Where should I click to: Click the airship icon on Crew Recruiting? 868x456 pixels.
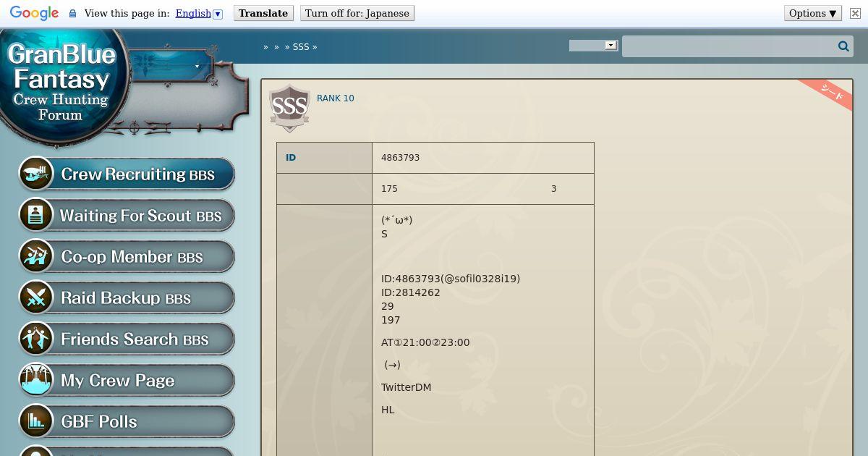(x=36, y=174)
